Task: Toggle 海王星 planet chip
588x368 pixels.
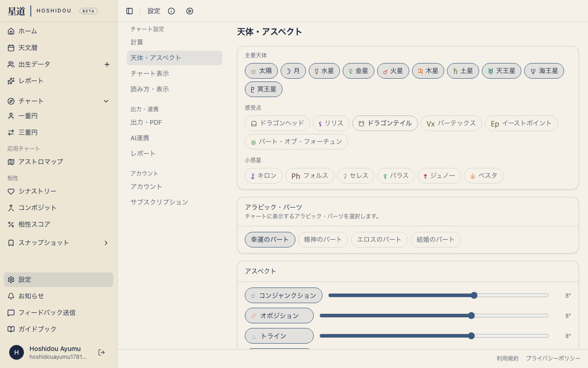Action: [544, 71]
